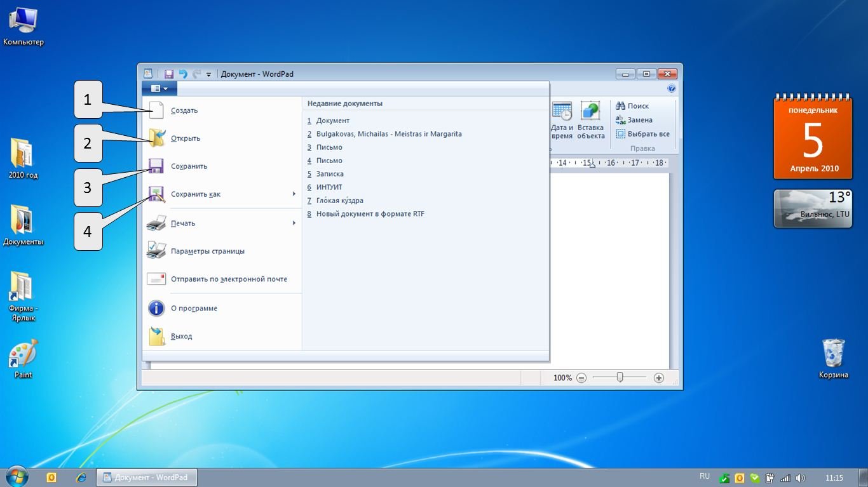Screen dimensions: 868x487
Task: Click the printer icon next to Печать
Action: (156, 223)
